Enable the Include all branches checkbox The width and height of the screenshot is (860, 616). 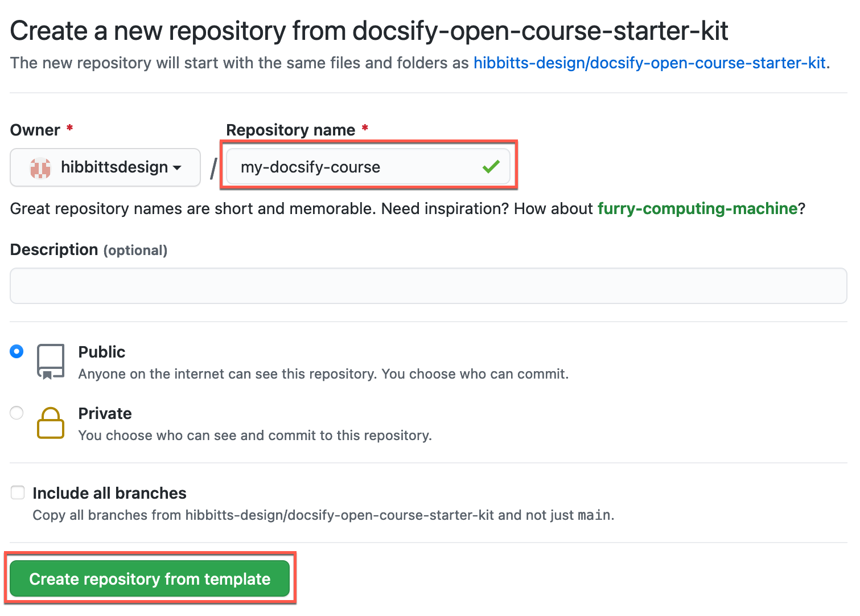[x=18, y=492]
